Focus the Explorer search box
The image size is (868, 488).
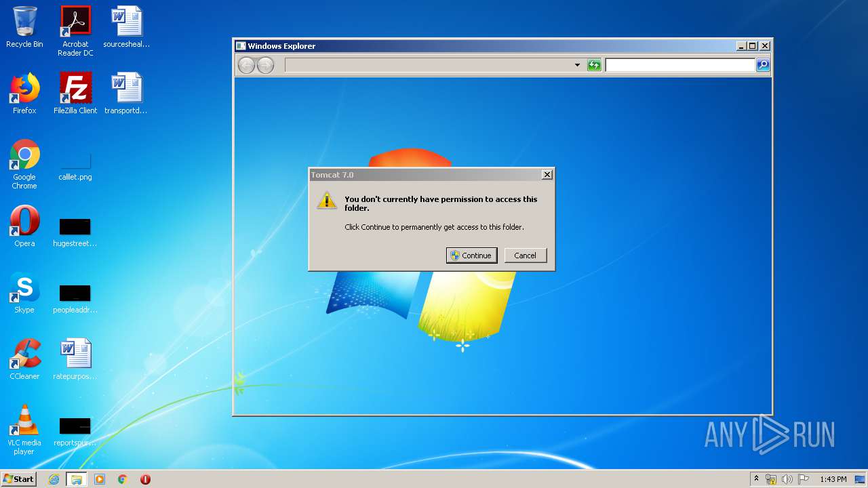[680, 65]
